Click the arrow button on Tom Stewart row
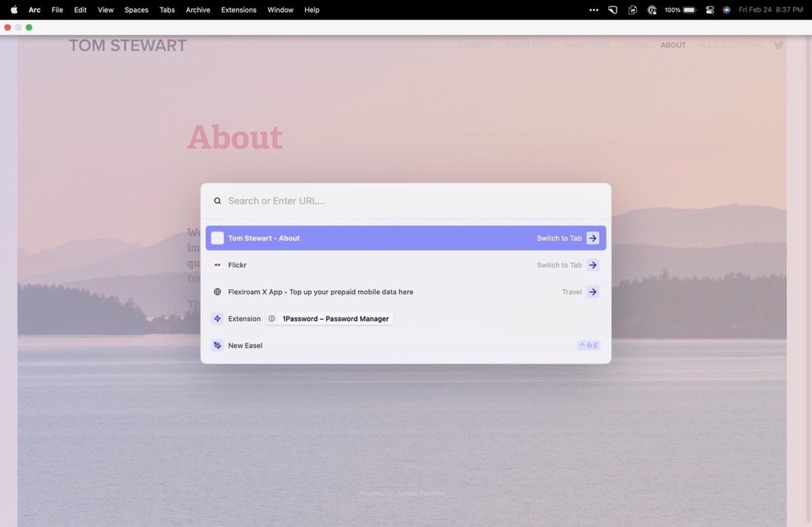812x527 pixels. click(592, 238)
